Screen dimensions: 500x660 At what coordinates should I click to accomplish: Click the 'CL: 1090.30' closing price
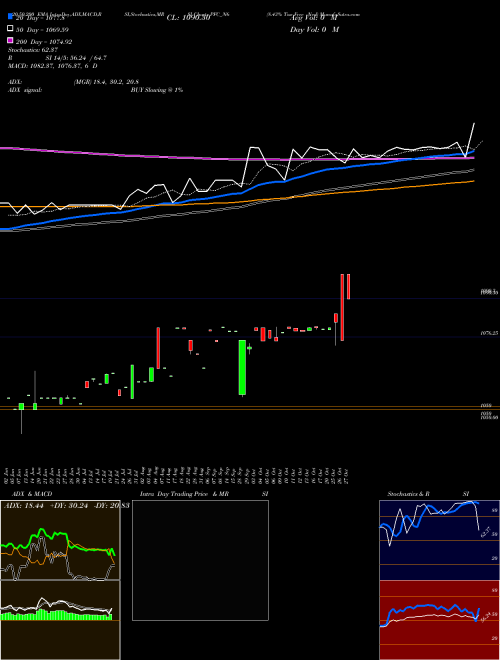pos(188,18)
